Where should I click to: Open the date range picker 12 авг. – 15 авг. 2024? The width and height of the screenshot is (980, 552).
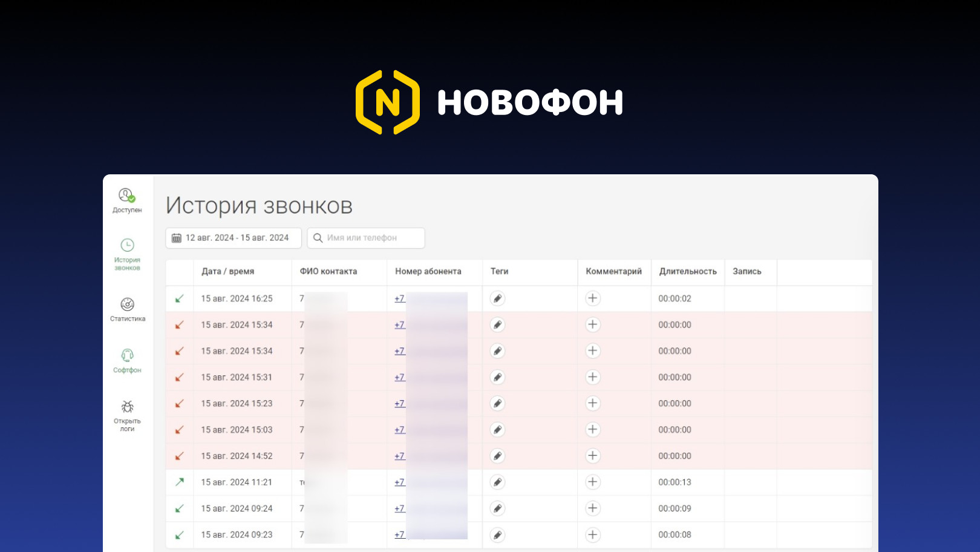coord(234,238)
